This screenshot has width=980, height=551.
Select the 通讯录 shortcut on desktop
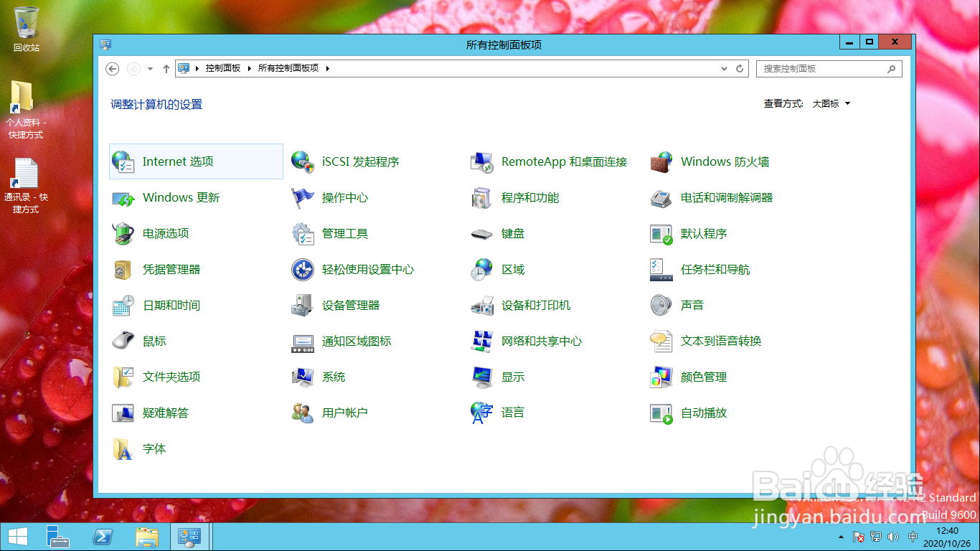tap(26, 186)
